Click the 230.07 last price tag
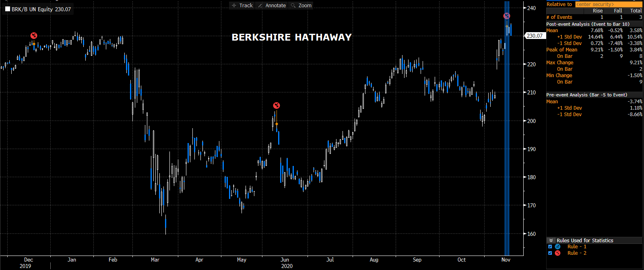This screenshot has height=270, width=644. pos(535,36)
